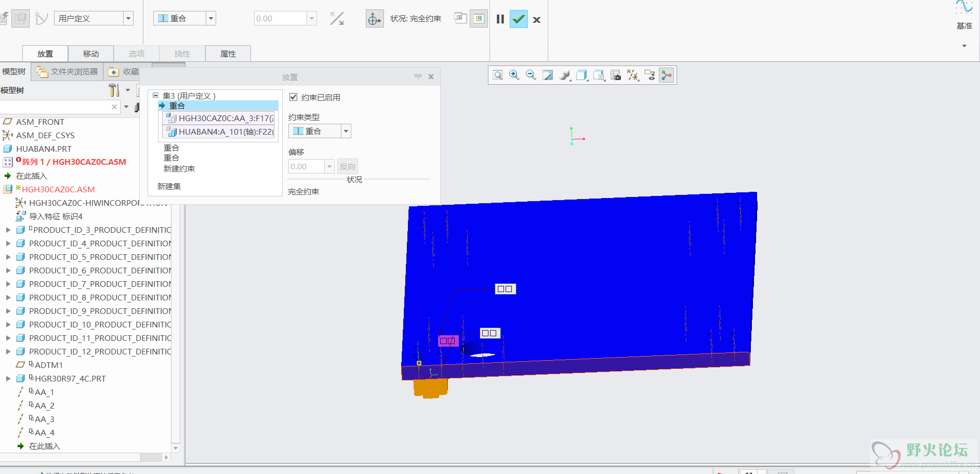
Task: Click the 基准 datum curve icon
Action: [x=964, y=7]
